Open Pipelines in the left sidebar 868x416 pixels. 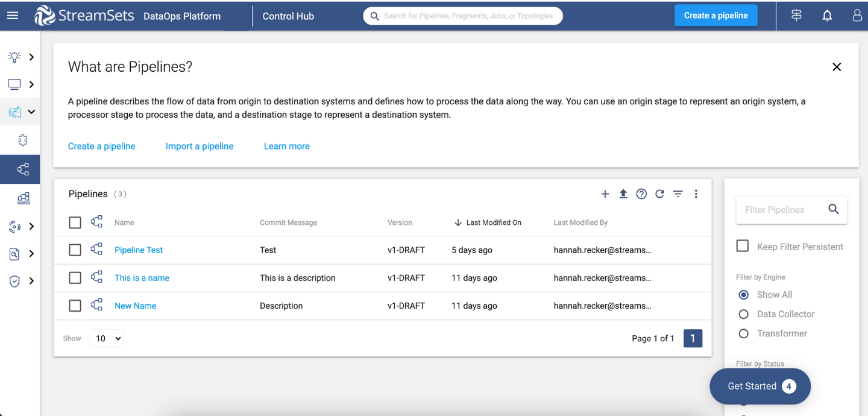(x=23, y=170)
